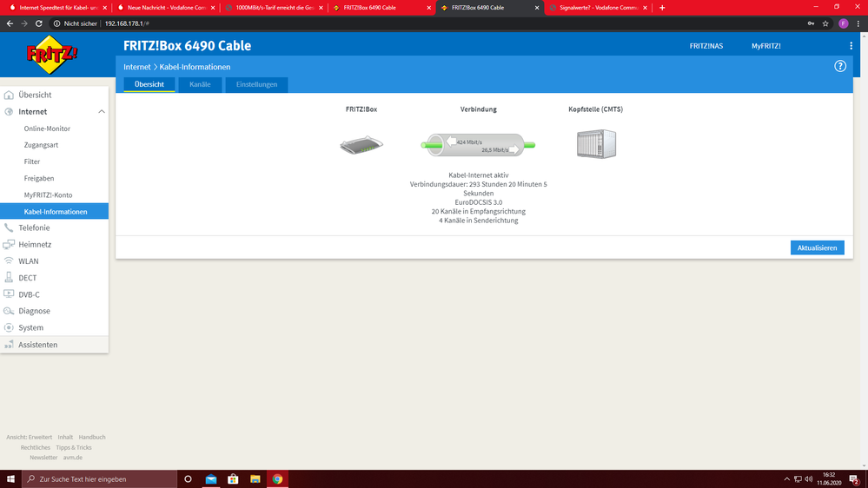Click the DECT handset icon
Viewport: 868px width, 488px height.
click(x=9, y=278)
